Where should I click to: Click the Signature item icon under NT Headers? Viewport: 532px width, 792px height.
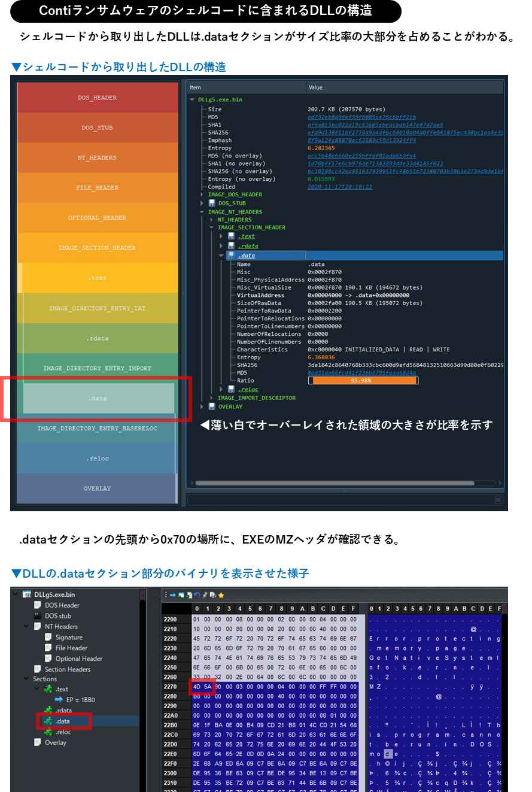[x=48, y=637]
